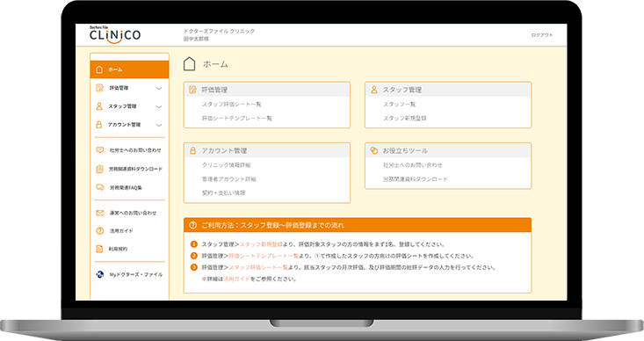Click the CLINICO logo in the header
The height and width of the screenshot is (341, 644).
pyautogui.click(x=115, y=34)
